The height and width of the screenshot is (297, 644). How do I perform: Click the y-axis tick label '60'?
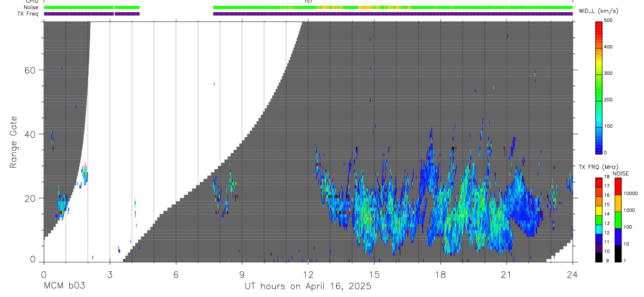click(30, 70)
